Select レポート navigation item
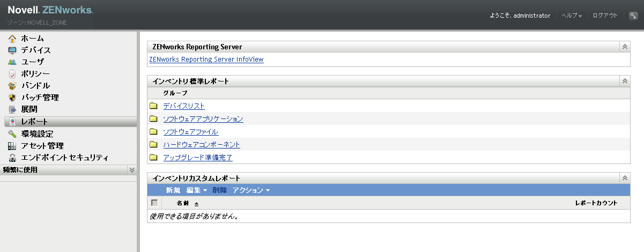The width and height of the screenshot is (644, 252). coord(35,122)
